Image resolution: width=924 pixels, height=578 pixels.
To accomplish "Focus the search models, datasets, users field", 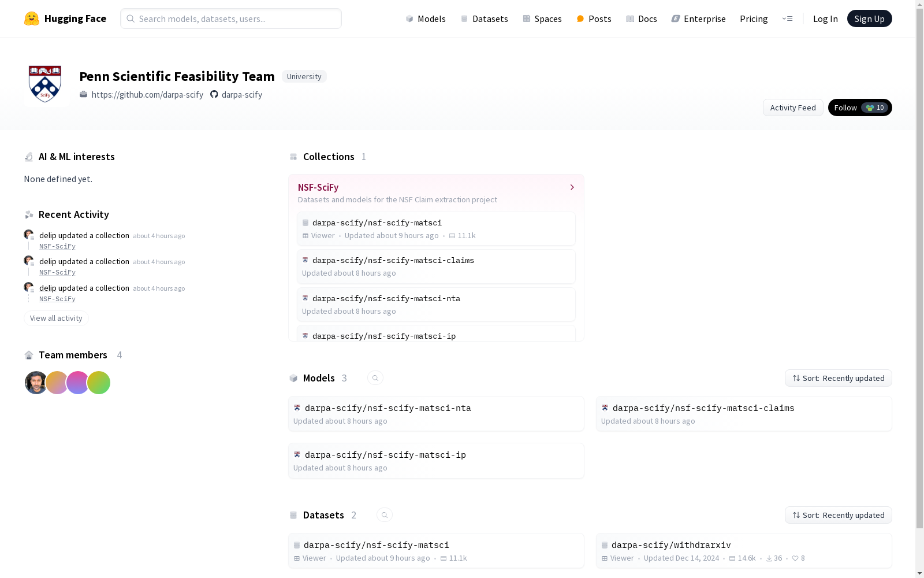I will (x=231, y=18).
